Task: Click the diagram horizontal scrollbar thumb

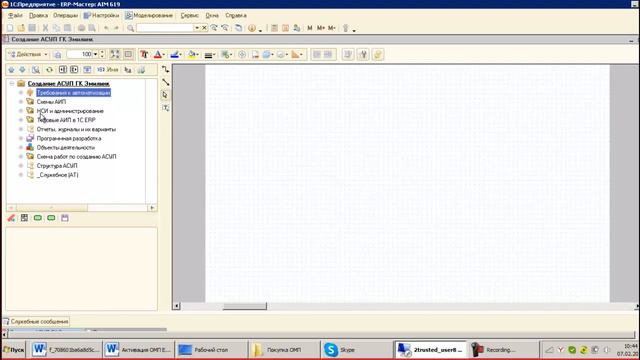Action: pos(244,306)
